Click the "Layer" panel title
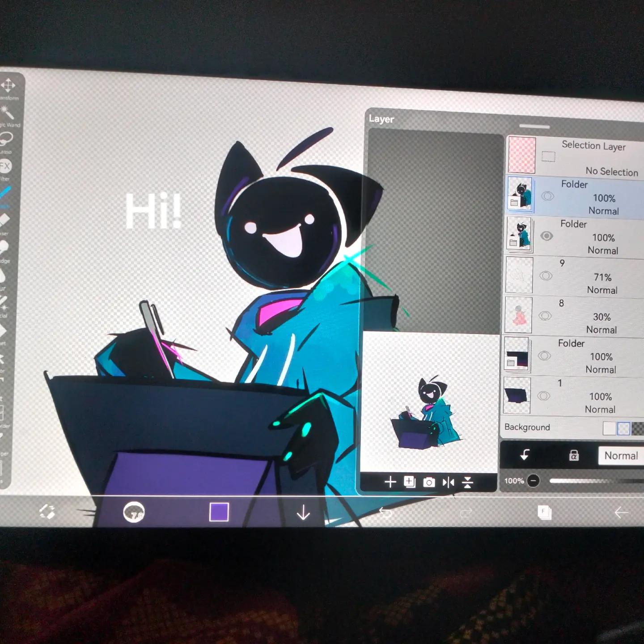The image size is (644, 644). point(381,119)
